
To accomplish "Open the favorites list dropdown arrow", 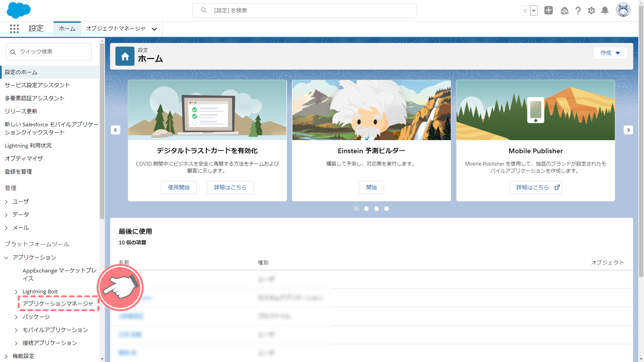I will 534,11.
